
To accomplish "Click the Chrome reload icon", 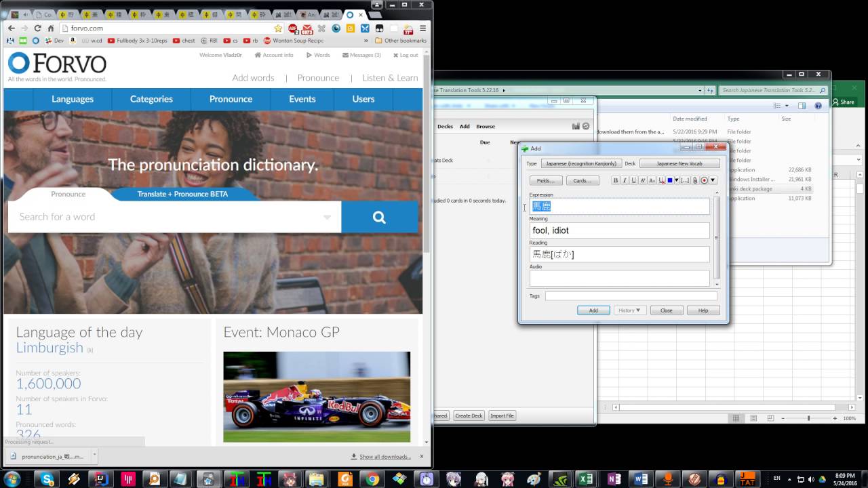I will [x=37, y=28].
